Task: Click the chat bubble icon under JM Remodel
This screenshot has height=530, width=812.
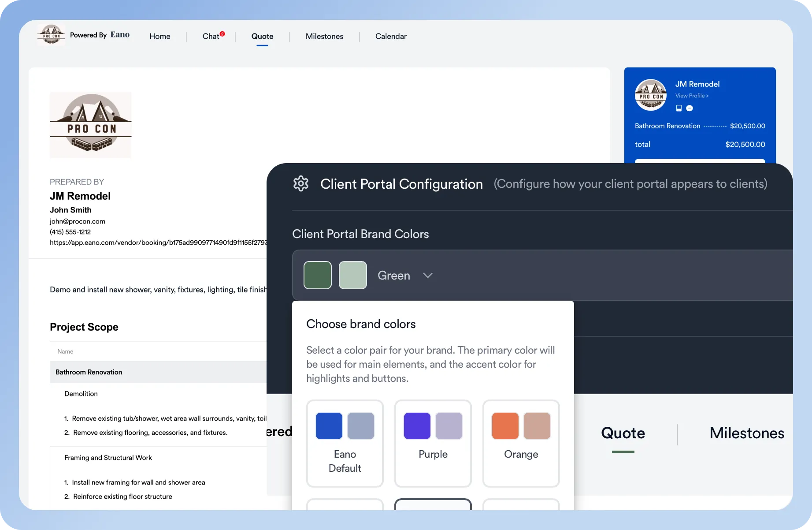Action: (x=690, y=108)
